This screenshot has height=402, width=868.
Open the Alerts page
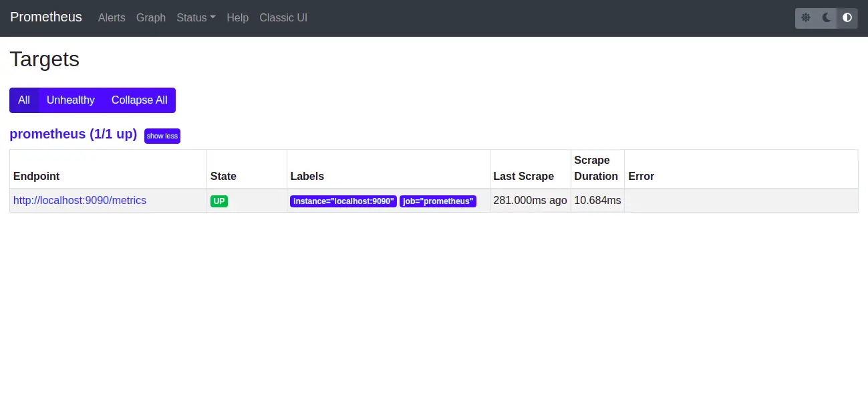pos(112,18)
